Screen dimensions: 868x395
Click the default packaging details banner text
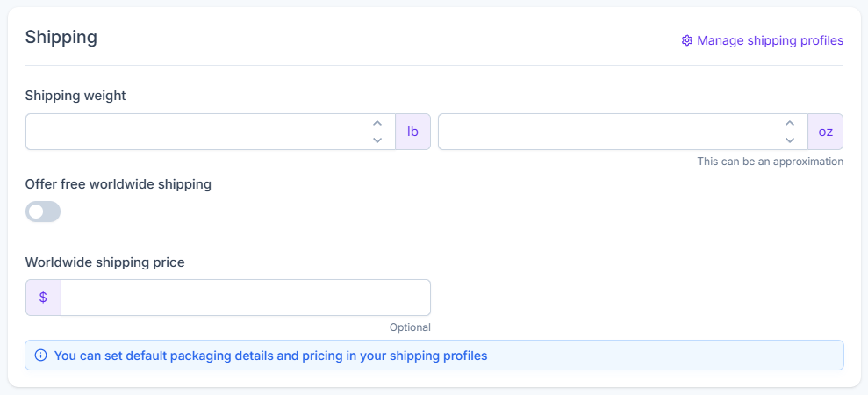click(x=270, y=355)
